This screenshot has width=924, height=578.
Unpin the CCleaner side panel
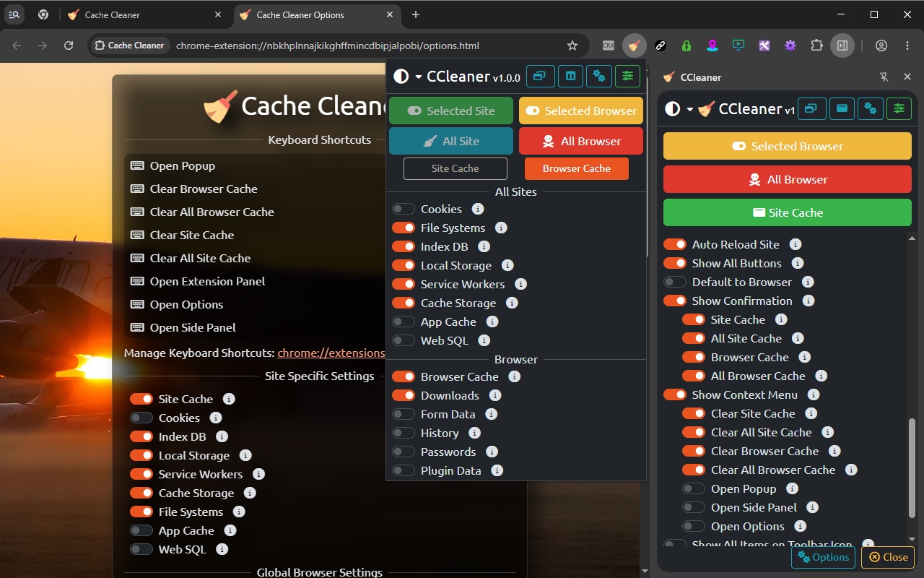pos(884,77)
